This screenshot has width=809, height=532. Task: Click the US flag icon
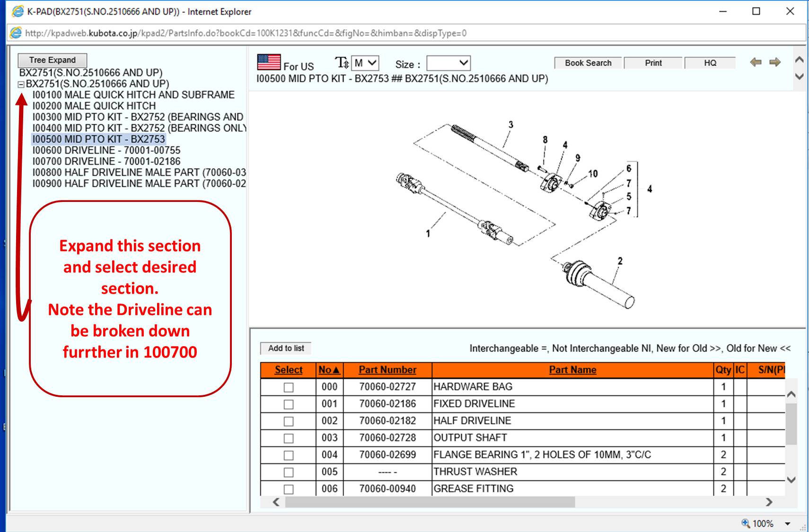[x=269, y=62]
